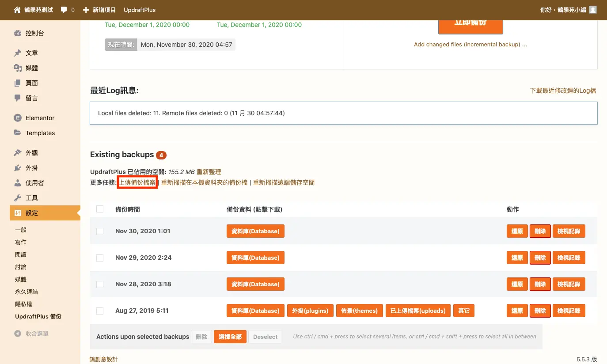This screenshot has height=364, width=607.
Task: Check the Aug 27, 2019 5:11 backup row
Action: (x=100, y=311)
